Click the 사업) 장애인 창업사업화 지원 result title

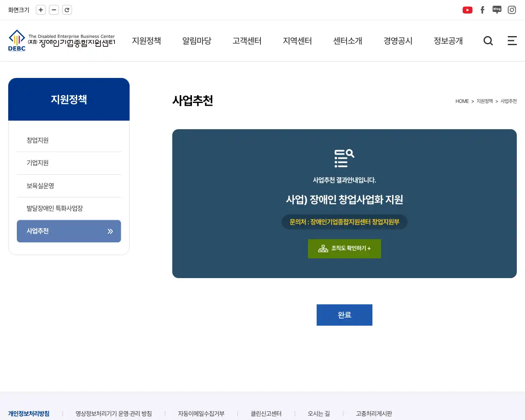point(345,200)
